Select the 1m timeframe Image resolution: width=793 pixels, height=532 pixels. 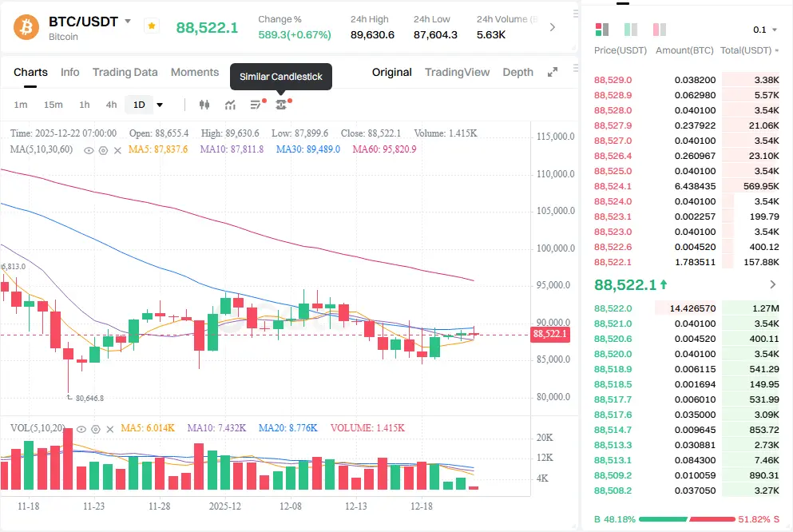(x=21, y=105)
